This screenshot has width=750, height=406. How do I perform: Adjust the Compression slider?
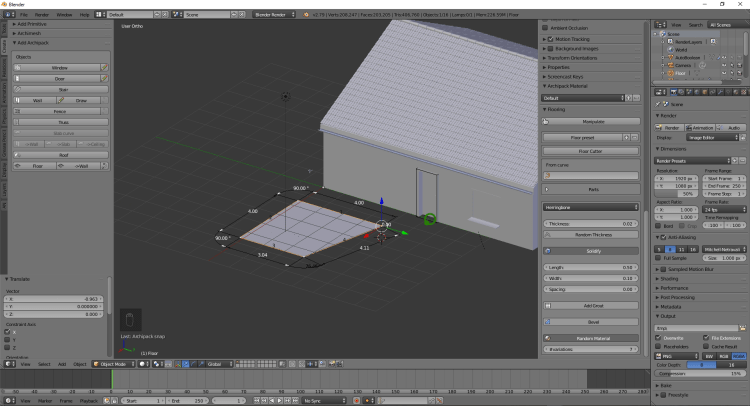pyautogui.click(x=700, y=373)
